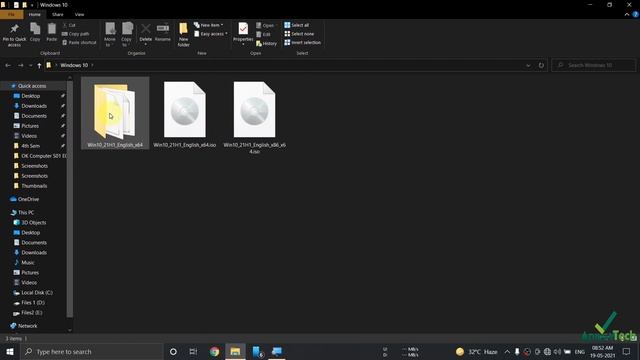Click the taskbar search box
The width and height of the screenshot is (640, 360).
(91, 351)
